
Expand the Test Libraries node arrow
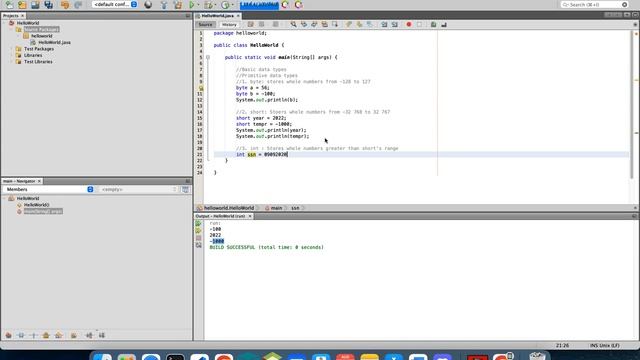pos(12,62)
